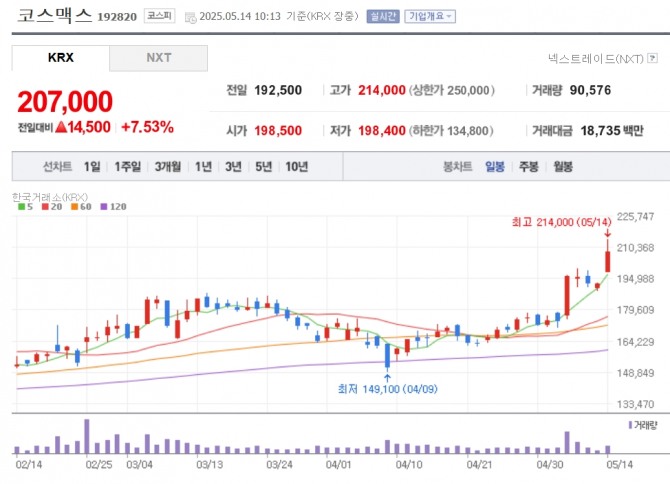The width and height of the screenshot is (670, 484).
Task: Switch to the NXT tab
Action: (158, 58)
